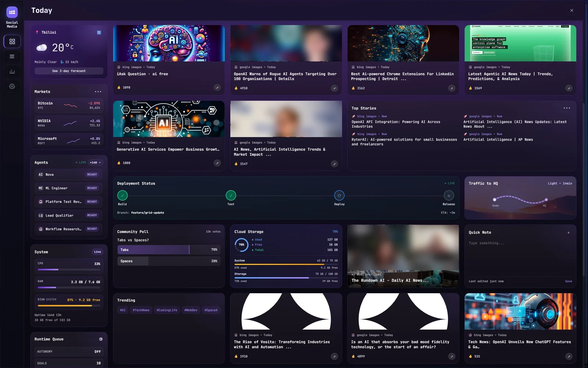Open the table view sidebar icon
Screen dimensions: 588x368
pos(12,56)
